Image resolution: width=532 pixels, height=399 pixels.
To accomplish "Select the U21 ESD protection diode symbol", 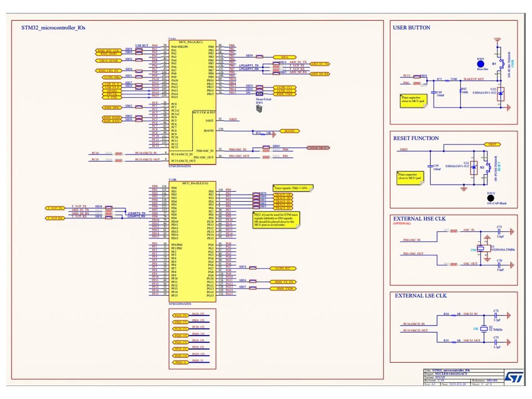I will pos(474,168).
